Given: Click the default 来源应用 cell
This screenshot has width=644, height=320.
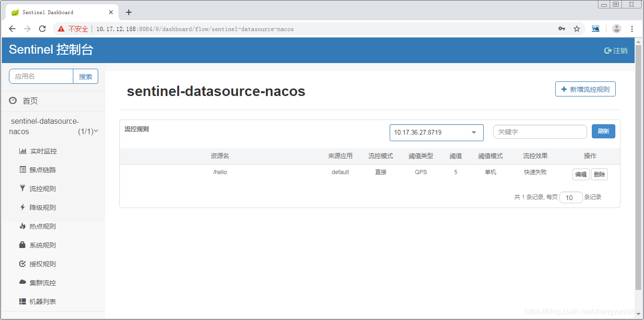Looking at the screenshot, I should click(340, 172).
